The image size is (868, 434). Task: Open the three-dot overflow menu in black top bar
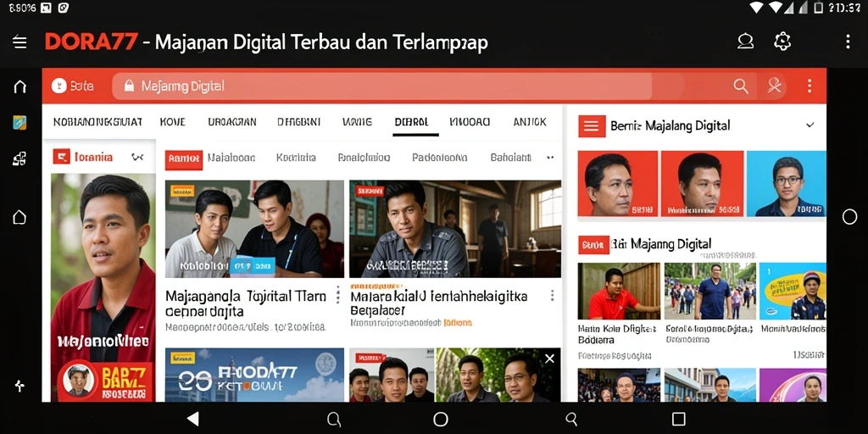click(848, 42)
